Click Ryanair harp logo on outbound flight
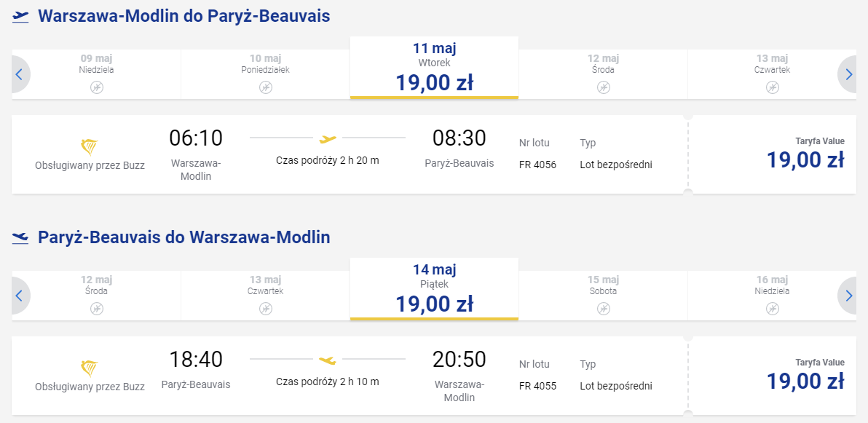This screenshot has width=868, height=423. (90, 148)
